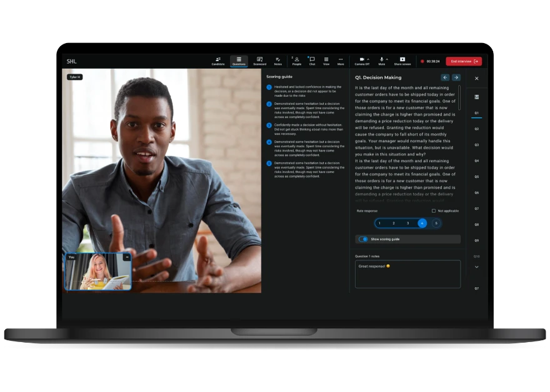
Task: Minimize the self-view video thumbnail
Action: [127, 257]
